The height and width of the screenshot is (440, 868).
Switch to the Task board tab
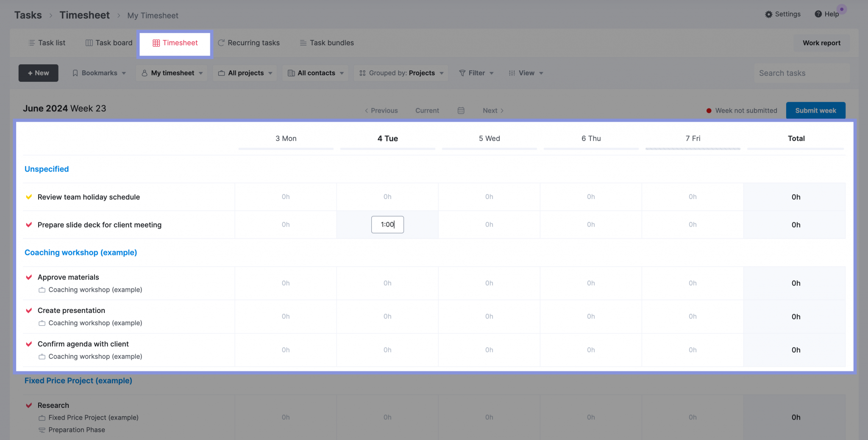click(108, 42)
